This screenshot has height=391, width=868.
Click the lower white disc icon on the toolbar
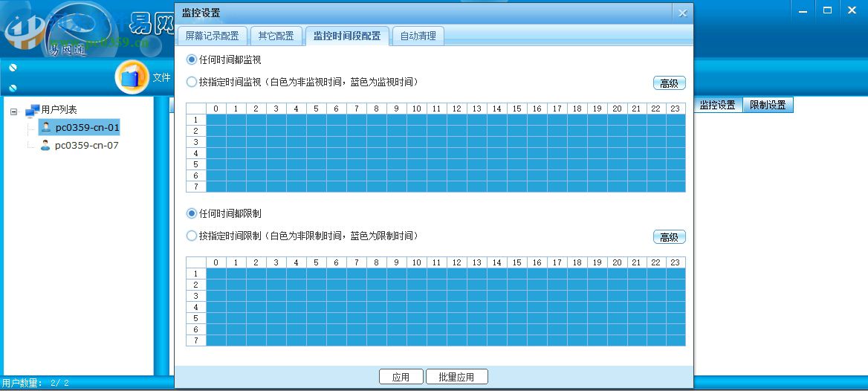[x=13, y=88]
